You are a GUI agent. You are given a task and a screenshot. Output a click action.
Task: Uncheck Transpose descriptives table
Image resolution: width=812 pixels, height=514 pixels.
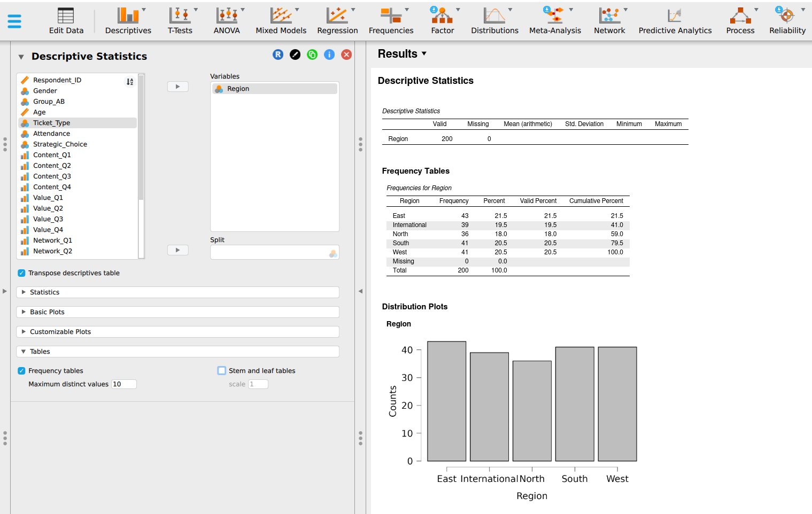(x=21, y=273)
